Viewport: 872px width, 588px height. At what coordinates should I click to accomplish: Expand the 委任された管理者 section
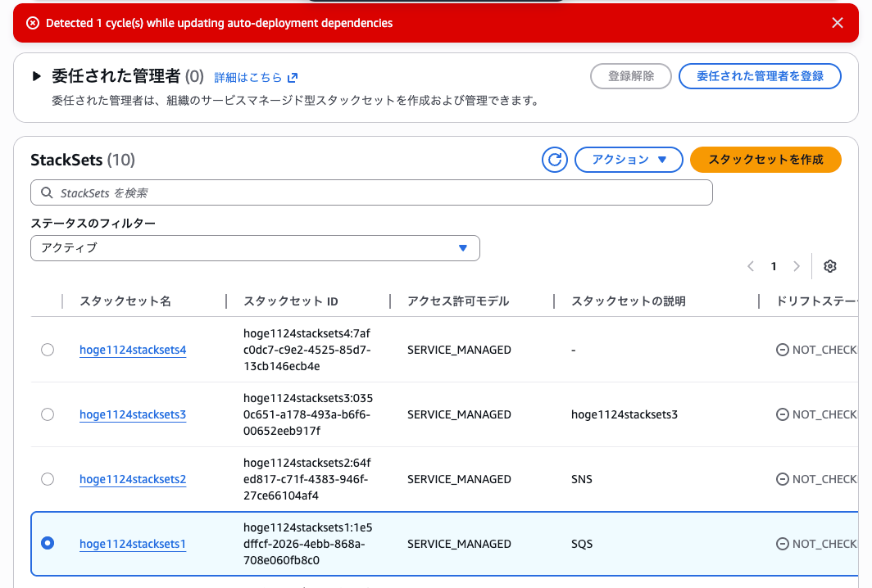click(36, 77)
